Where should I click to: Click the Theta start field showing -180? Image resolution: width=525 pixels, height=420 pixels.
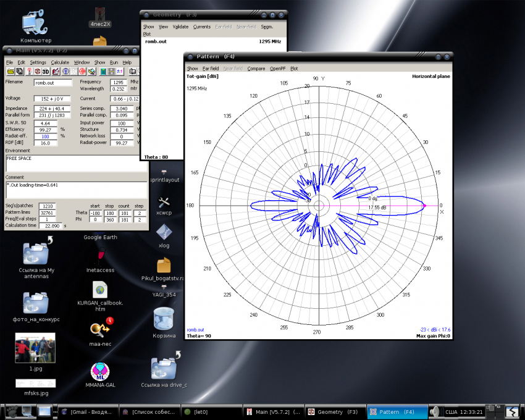(x=95, y=213)
